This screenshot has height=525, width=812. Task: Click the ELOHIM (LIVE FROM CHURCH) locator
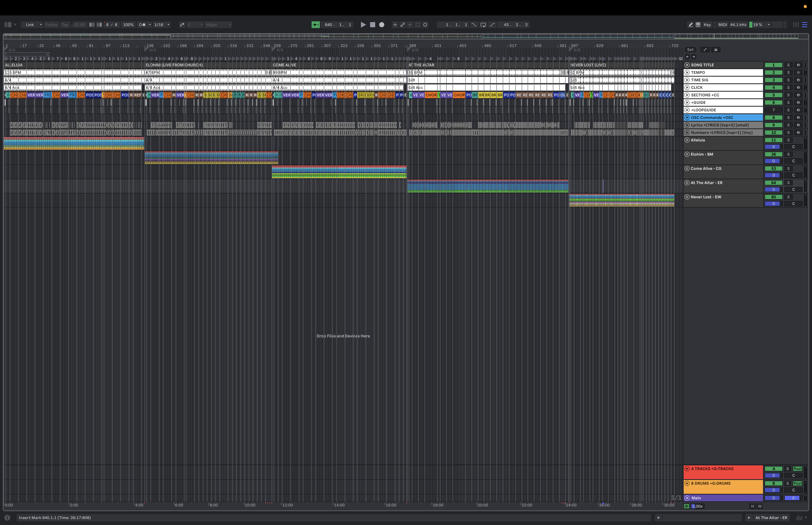174,65
